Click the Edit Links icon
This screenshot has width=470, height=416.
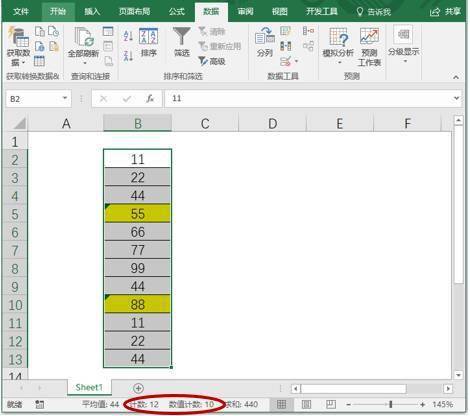click(108, 61)
